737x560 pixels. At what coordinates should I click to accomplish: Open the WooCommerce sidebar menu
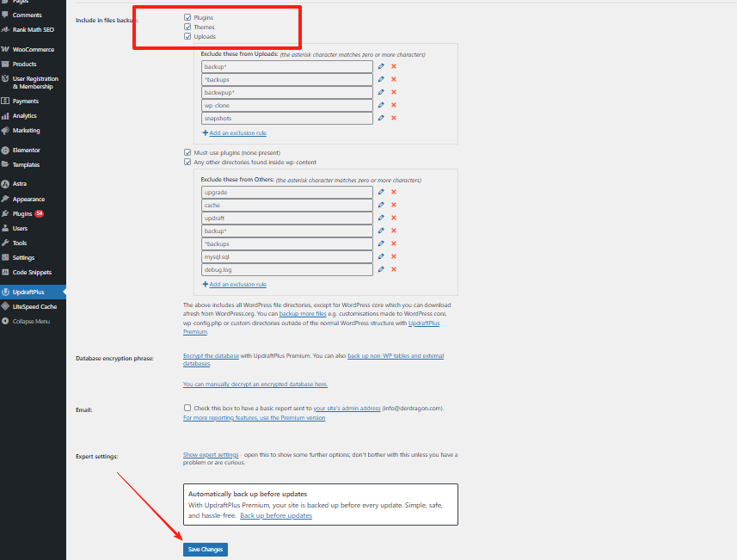33,49
